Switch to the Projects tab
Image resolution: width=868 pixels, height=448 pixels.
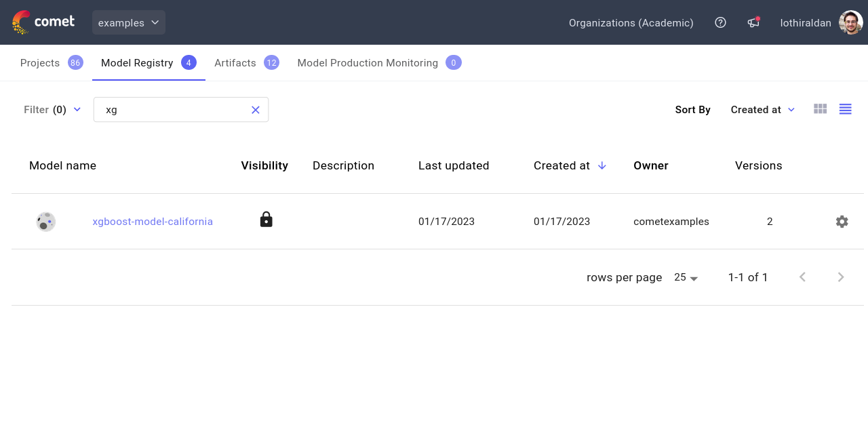coord(40,62)
